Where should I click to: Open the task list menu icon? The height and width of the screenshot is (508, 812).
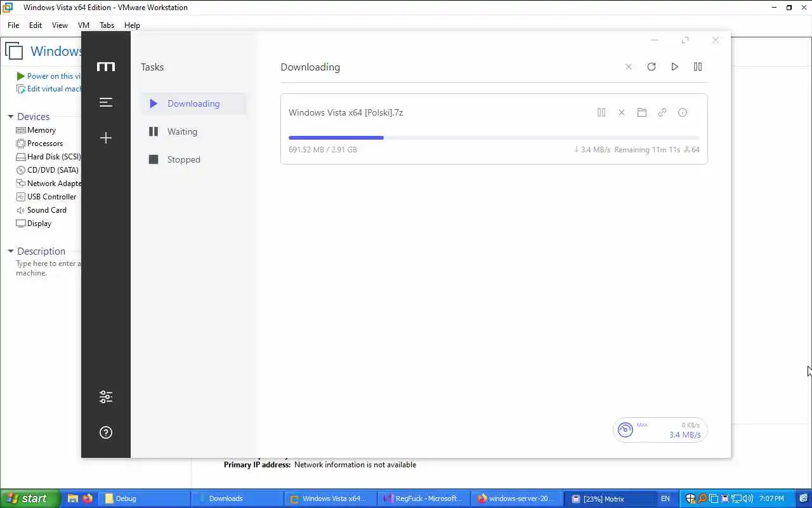click(106, 102)
